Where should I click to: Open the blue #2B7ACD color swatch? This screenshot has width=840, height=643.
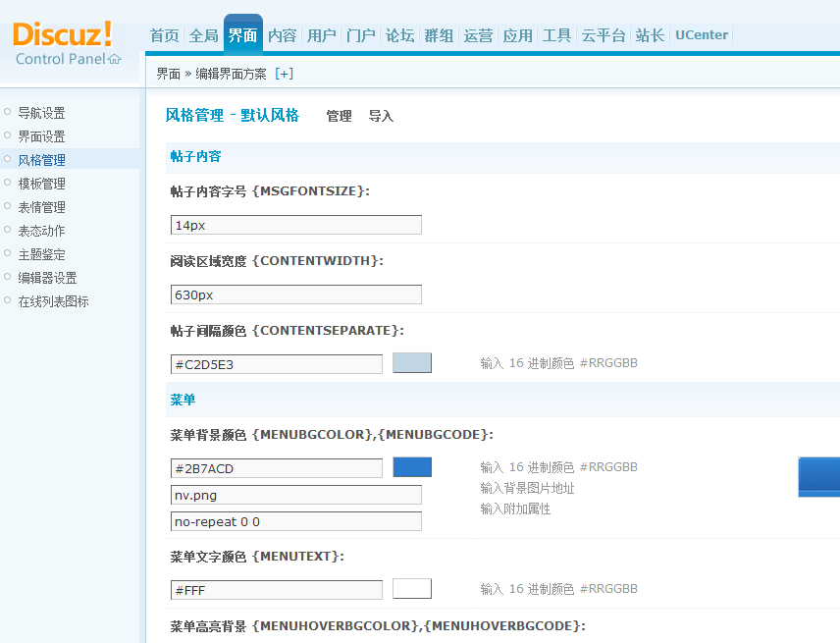click(411, 467)
